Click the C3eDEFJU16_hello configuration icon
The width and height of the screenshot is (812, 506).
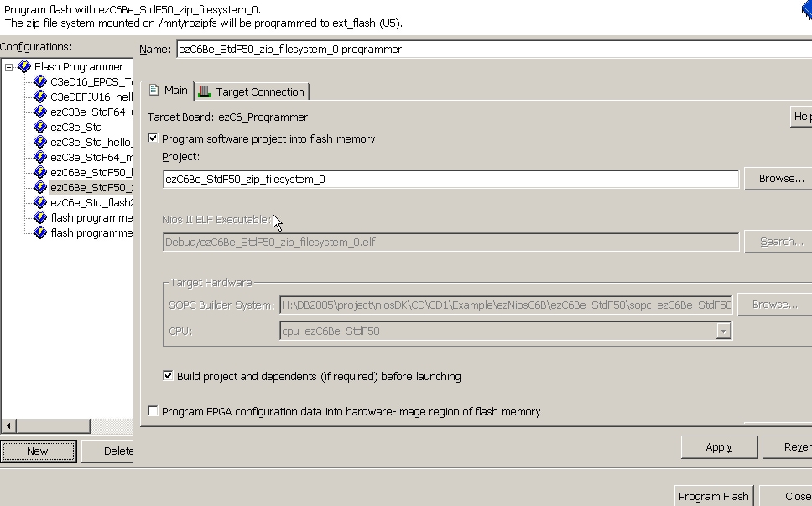(40, 97)
